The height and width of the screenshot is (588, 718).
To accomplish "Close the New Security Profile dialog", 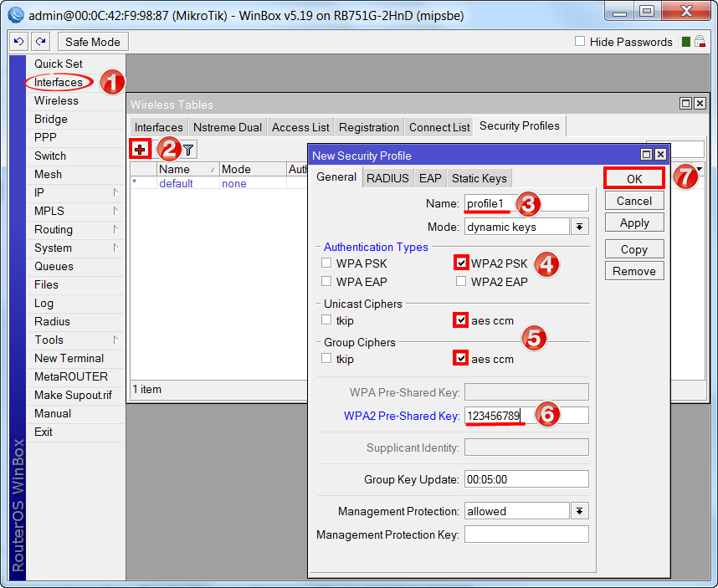I will (x=660, y=155).
